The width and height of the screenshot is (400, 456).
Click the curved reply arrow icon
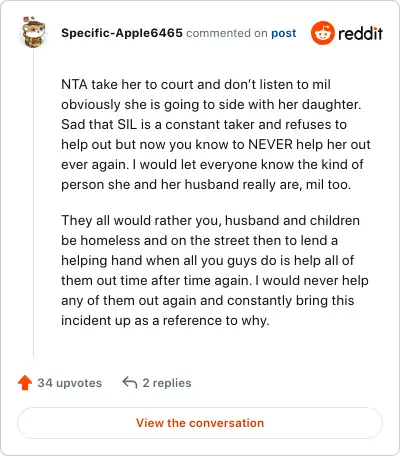130,383
